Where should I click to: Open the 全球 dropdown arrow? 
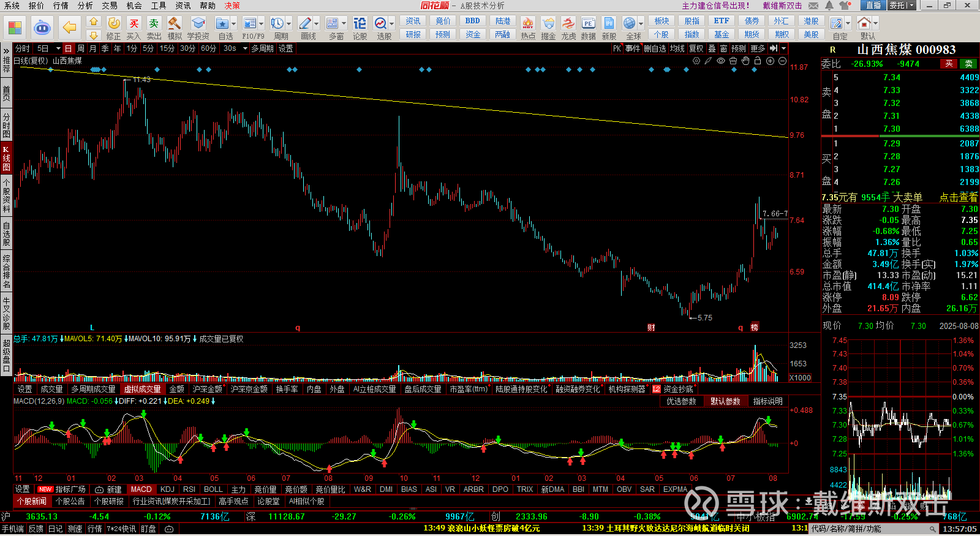641,23
